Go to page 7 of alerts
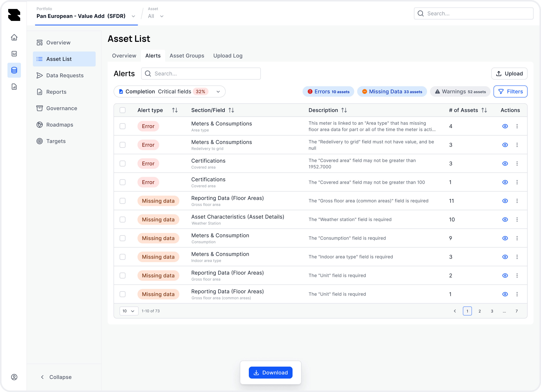Image resolution: width=541 pixels, height=392 pixels. (x=516, y=311)
